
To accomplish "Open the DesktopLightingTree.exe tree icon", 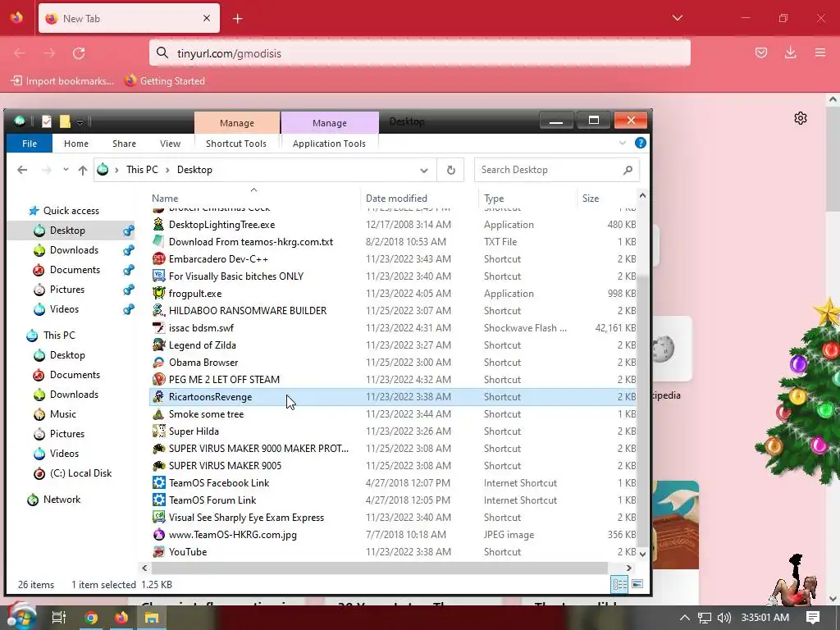I will (158, 225).
